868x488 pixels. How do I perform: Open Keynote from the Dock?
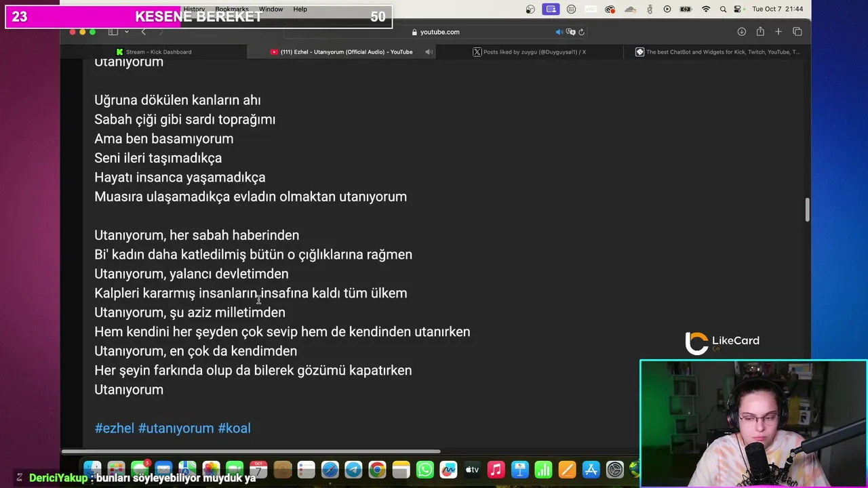[519, 469]
